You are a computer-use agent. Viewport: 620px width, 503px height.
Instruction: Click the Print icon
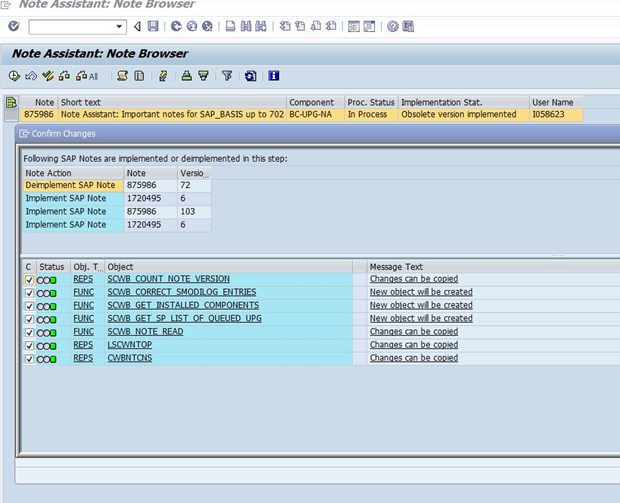[x=230, y=26]
